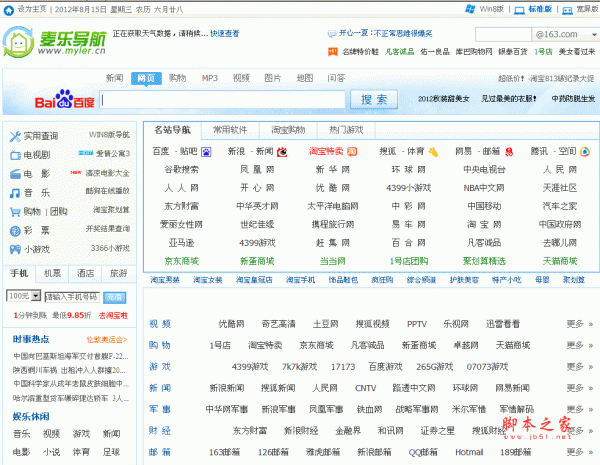600x465 pixels.
Task: Click the orange icon after 淘宝特卖
Action: [x=352, y=152]
